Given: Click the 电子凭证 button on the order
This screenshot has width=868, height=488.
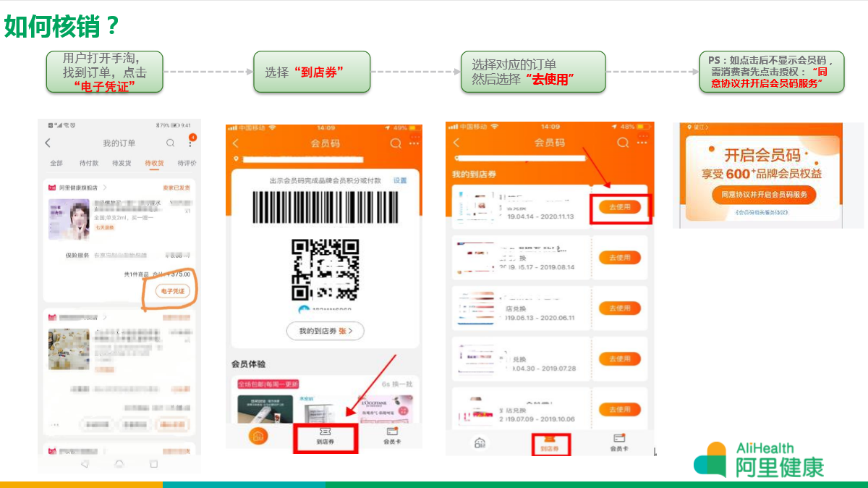Looking at the screenshot, I should tap(173, 291).
